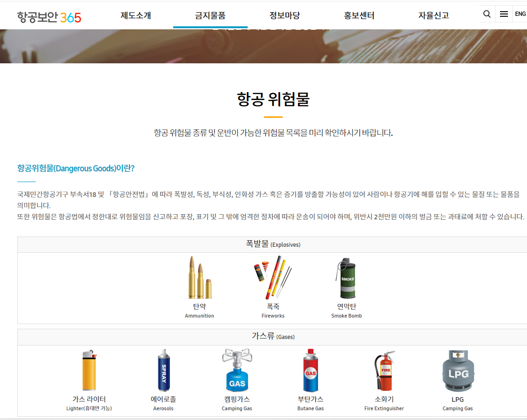Select the 탄약 Ammunition icon
This screenshot has height=420, width=527.
(x=199, y=277)
